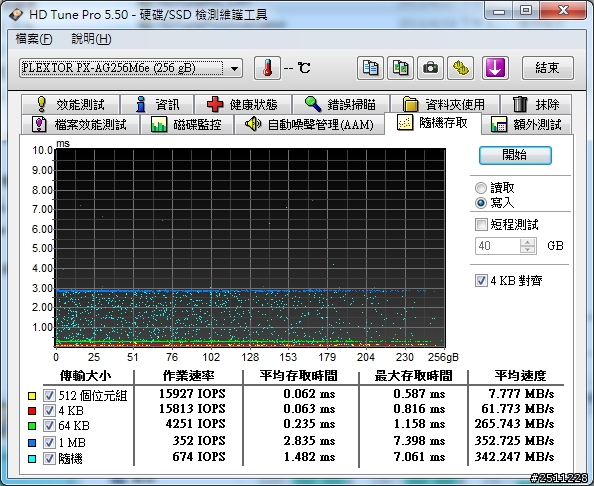Screen dimensions: 594x486
Task: Click the 7.398 ms maximum access time
Action: click(x=419, y=441)
